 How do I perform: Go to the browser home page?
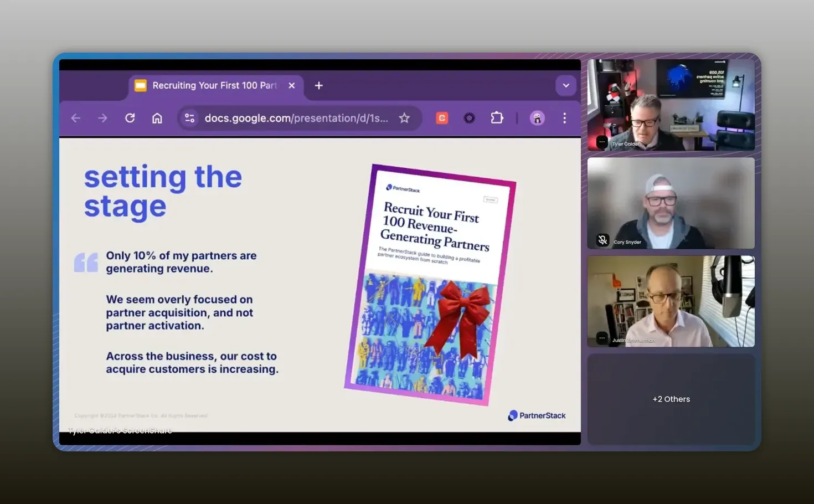[157, 118]
